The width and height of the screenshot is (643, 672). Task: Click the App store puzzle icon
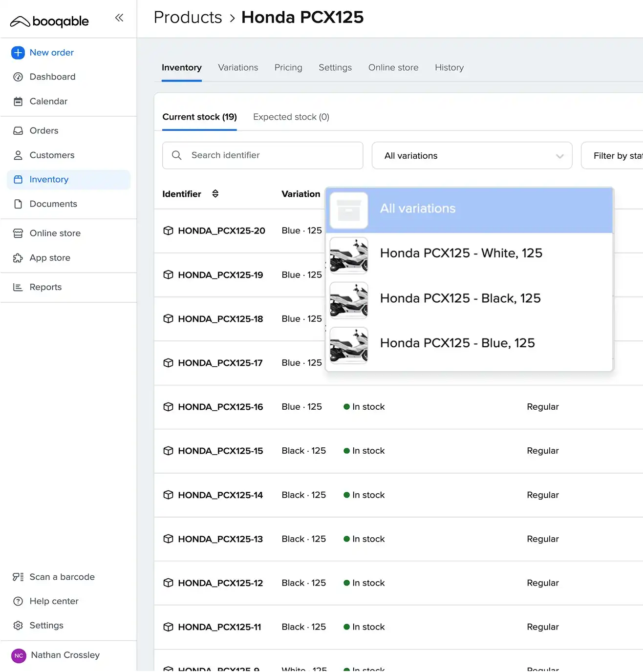[x=18, y=258]
